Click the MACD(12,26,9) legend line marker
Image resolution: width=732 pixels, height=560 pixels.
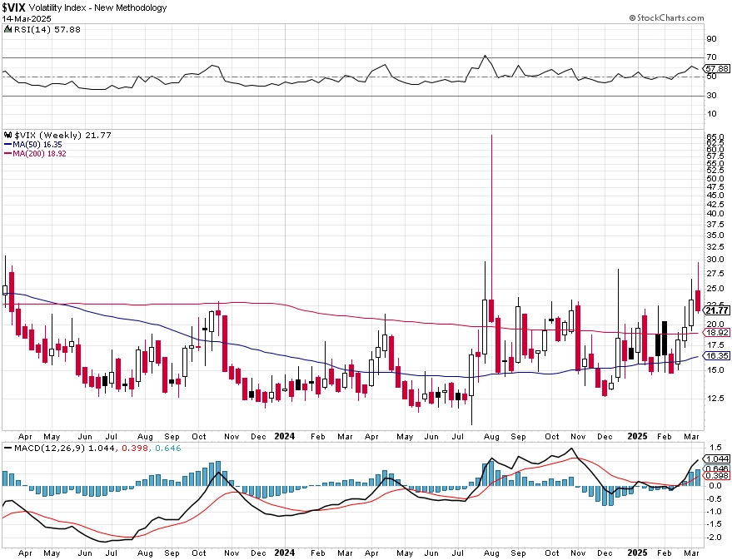pyautogui.click(x=7, y=448)
